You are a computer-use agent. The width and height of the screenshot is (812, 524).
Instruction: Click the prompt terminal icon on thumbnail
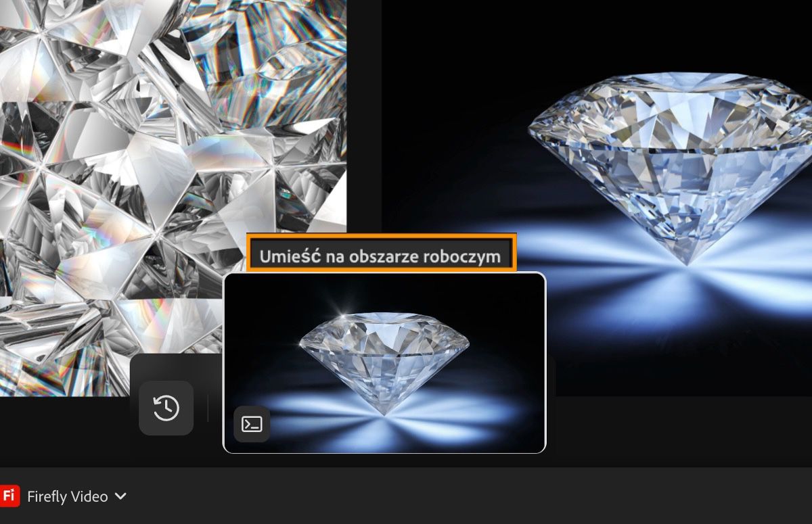click(x=252, y=424)
